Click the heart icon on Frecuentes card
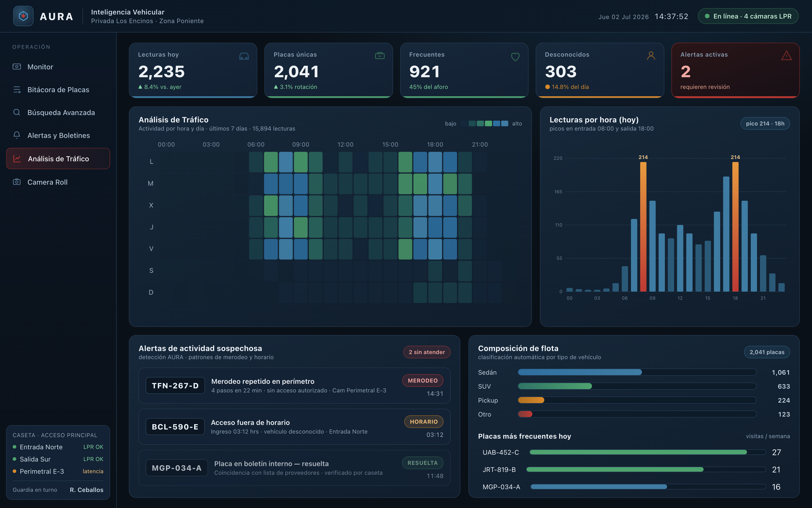The image size is (812, 508). point(515,56)
